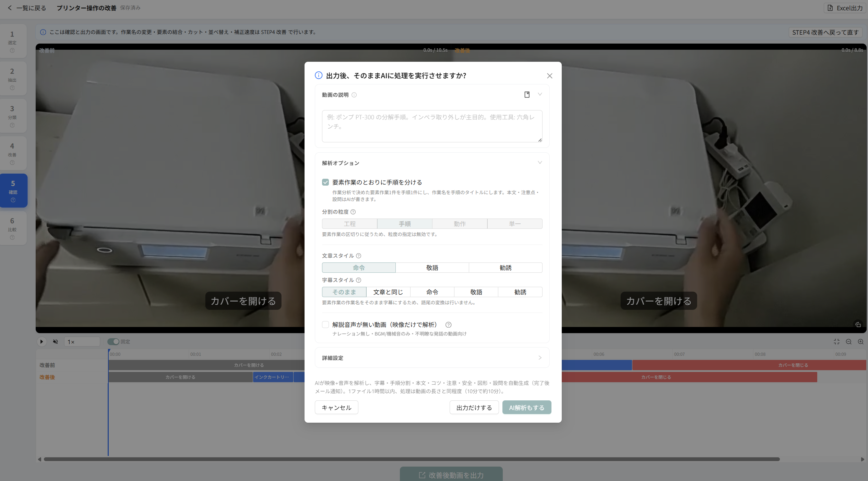
Task: Focus the video description text area
Action: pyautogui.click(x=432, y=126)
